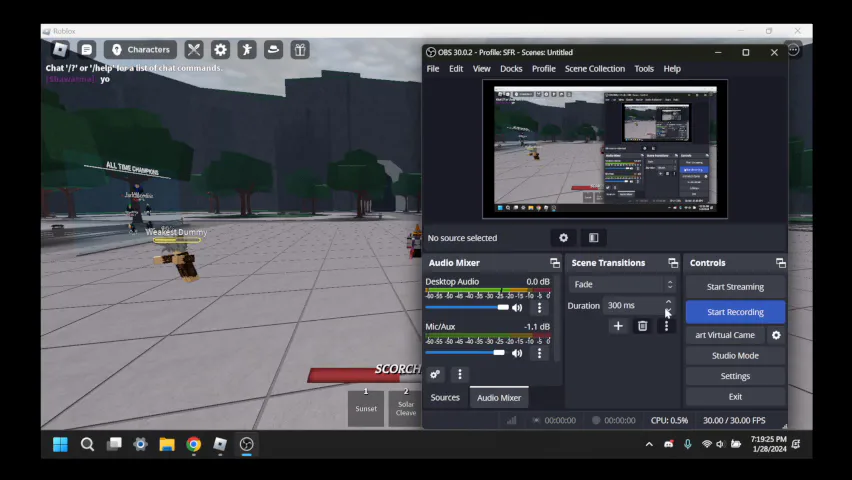Open the Fade transition dropdown
852x480 pixels.
(622, 284)
